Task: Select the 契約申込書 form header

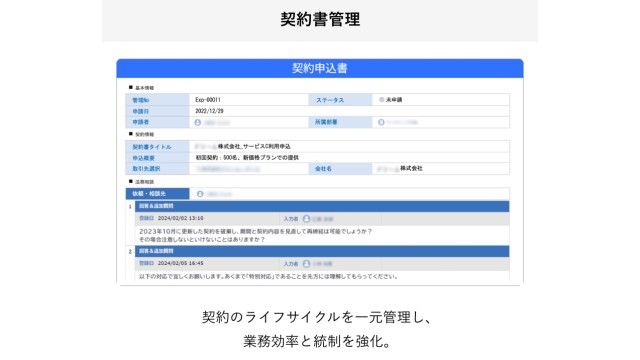Action: (x=320, y=68)
